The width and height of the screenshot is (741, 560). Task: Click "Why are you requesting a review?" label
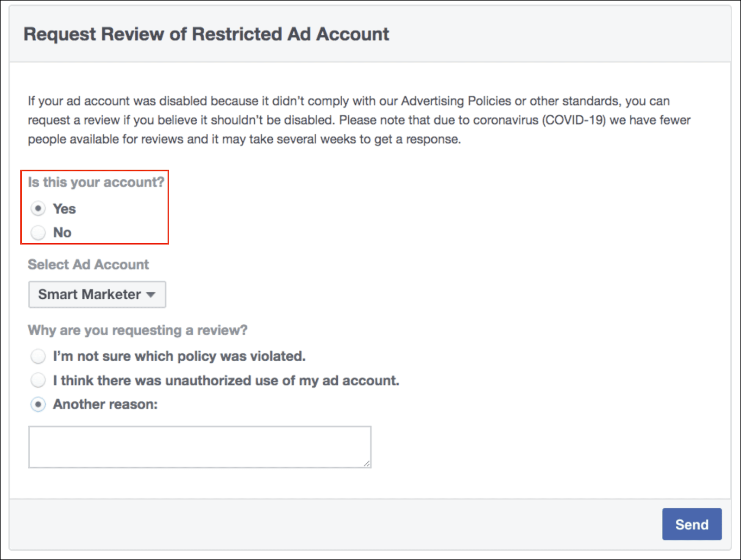138,330
